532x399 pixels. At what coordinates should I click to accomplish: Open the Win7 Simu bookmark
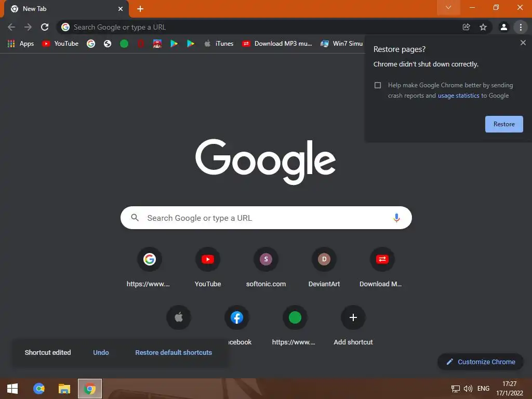point(342,44)
